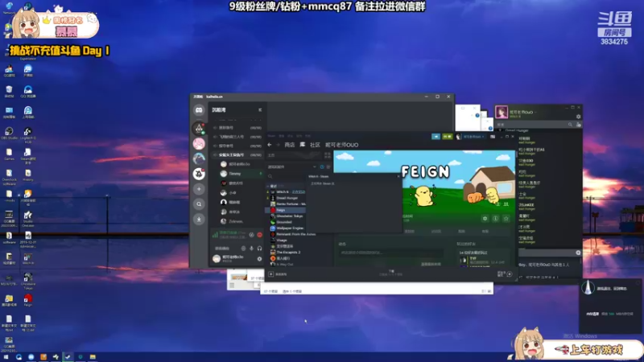Click Windows Start button
Image resolution: width=644 pixels, height=362 pixels.
(6, 357)
